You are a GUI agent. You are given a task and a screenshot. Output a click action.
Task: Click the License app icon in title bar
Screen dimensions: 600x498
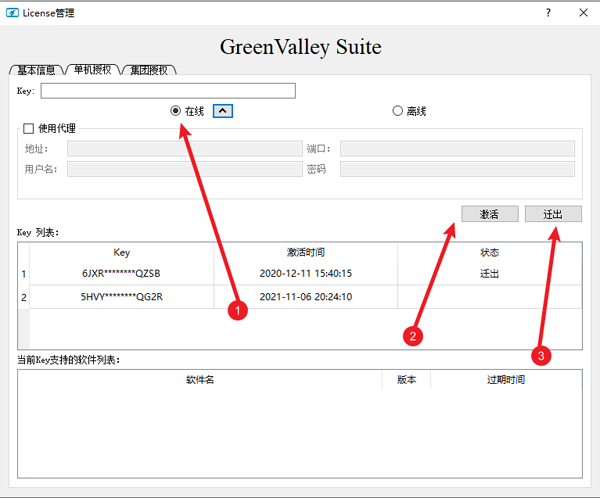point(13,13)
